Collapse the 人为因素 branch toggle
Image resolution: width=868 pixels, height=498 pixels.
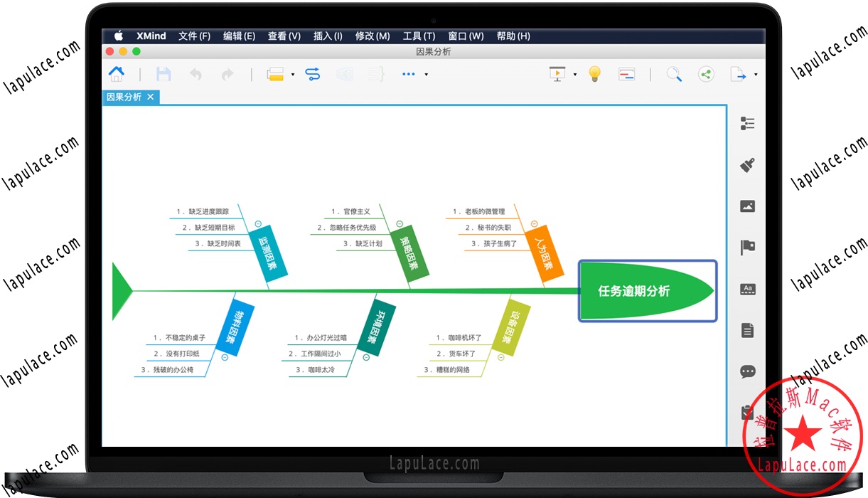535,223
